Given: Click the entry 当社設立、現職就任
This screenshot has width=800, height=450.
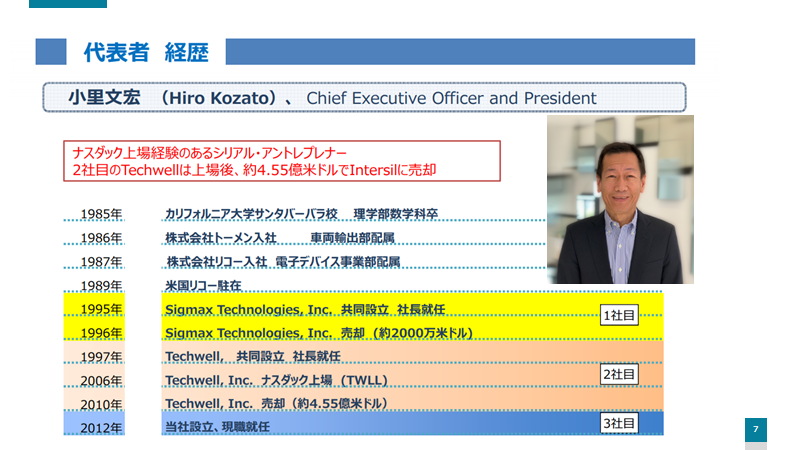Looking at the screenshot, I should click(x=217, y=427).
